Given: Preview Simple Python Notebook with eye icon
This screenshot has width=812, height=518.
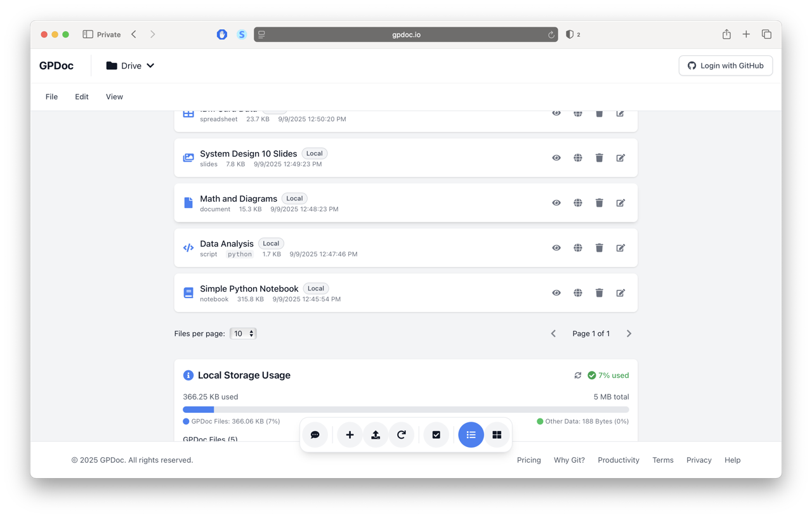Looking at the screenshot, I should [556, 293].
